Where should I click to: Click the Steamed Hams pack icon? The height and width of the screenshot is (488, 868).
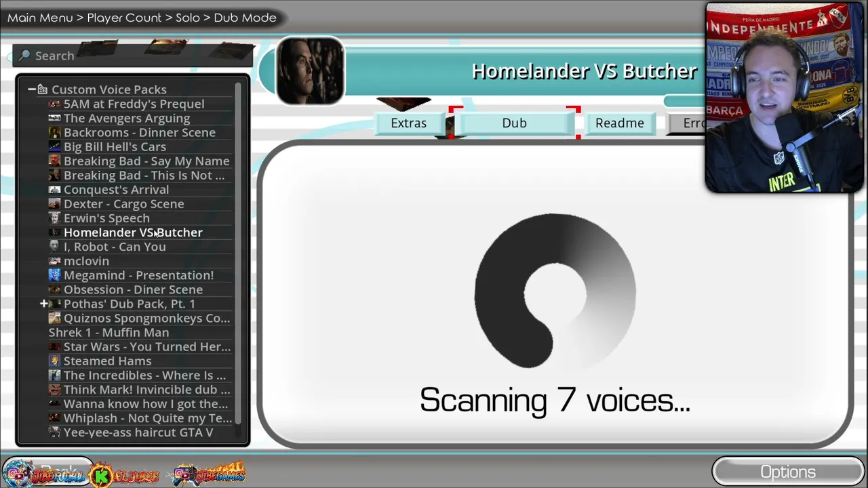pyautogui.click(x=54, y=361)
